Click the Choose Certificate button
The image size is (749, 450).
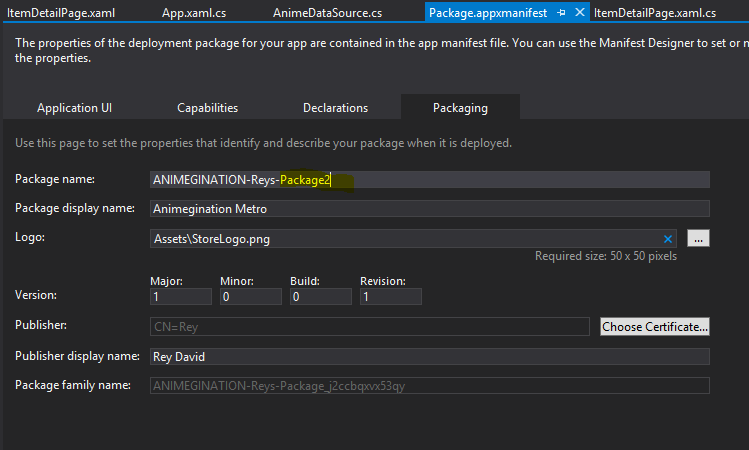point(654,327)
